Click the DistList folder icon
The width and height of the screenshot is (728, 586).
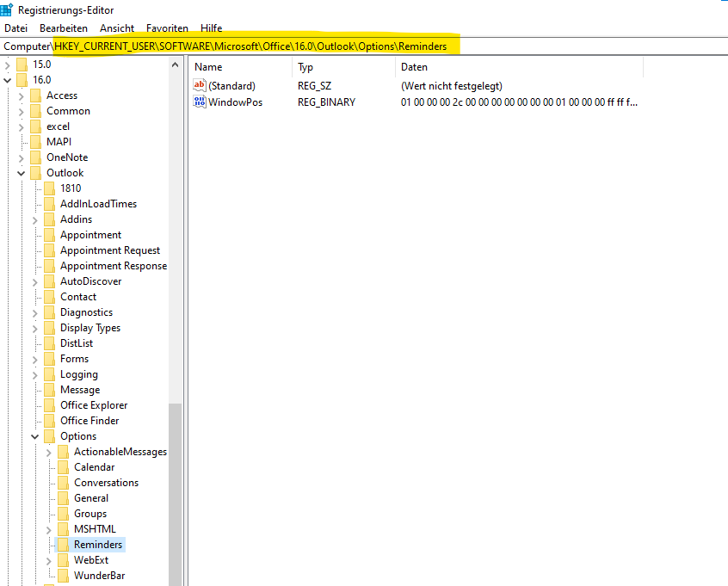coord(50,343)
